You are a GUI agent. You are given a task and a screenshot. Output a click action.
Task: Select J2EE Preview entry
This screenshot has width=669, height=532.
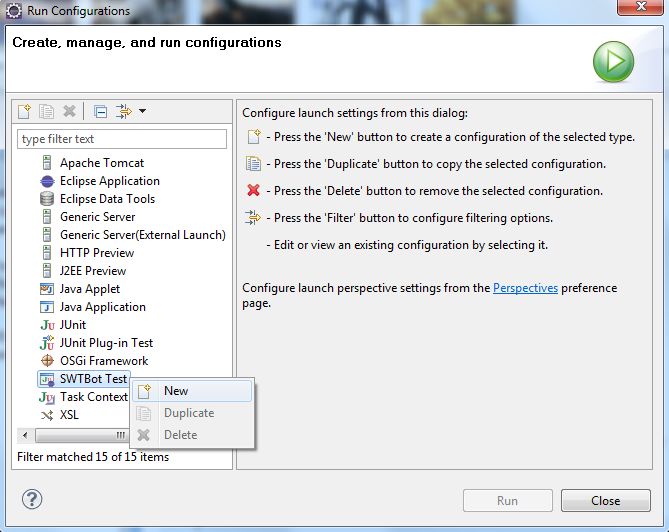pyautogui.click(x=93, y=270)
